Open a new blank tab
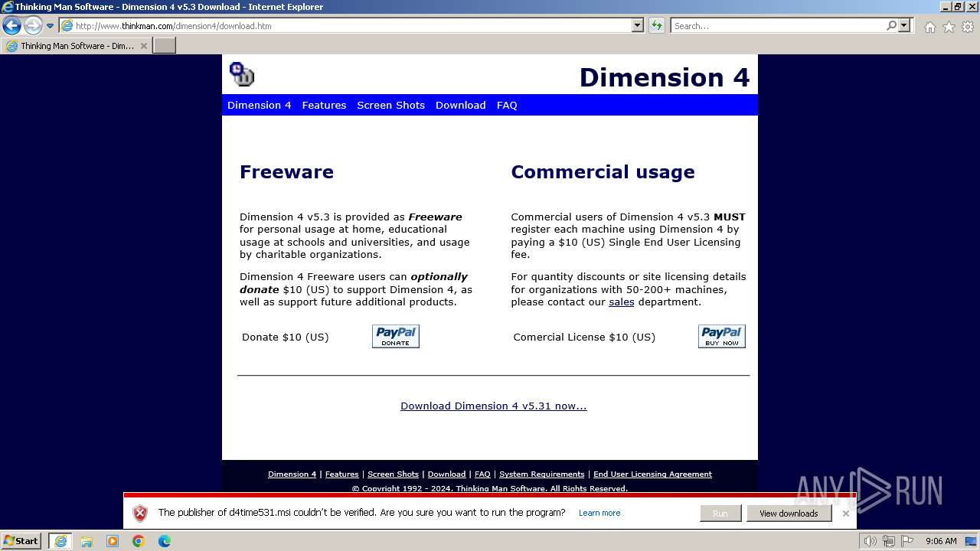This screenshot has height=551, width=980. click(x=165, y=45)
